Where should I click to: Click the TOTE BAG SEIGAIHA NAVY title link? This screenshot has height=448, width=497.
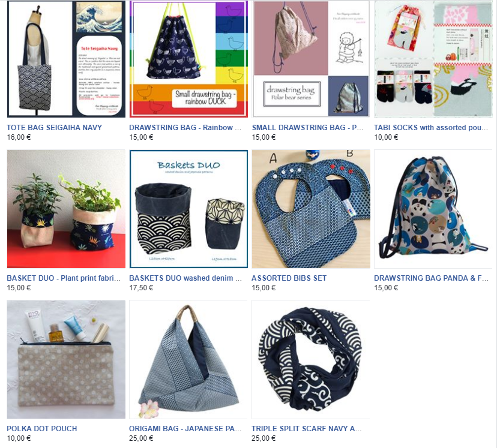click(55, 128)
